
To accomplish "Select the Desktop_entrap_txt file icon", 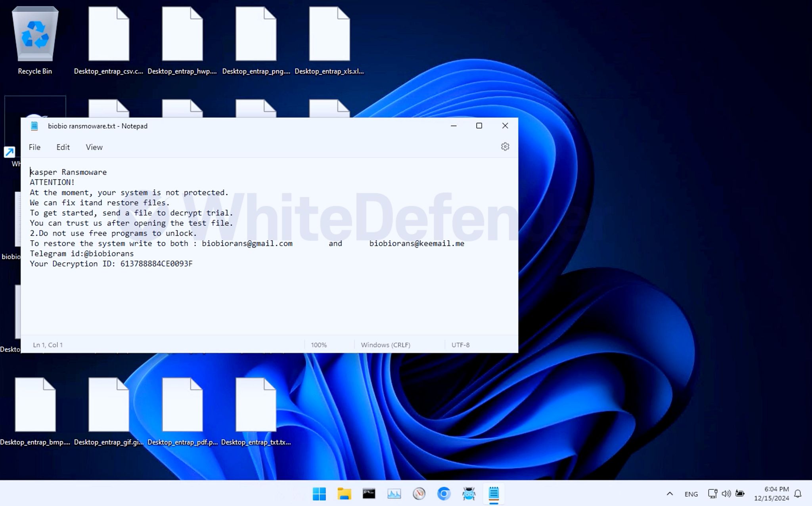I will coord(256,411).
